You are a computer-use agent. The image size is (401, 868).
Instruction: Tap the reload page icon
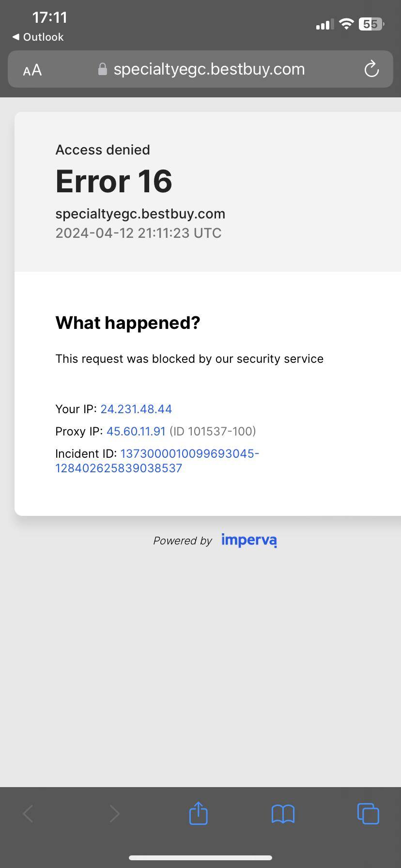point(371,69)
